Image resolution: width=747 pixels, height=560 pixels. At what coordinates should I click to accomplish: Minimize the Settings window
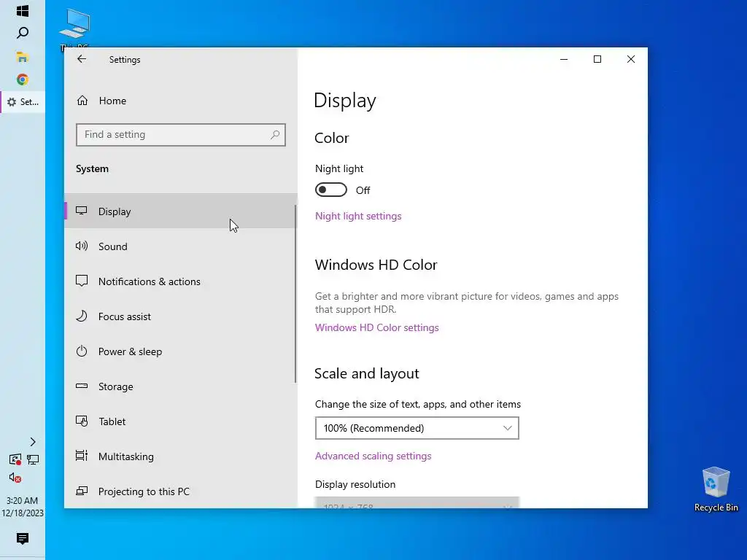pos(564,59)
